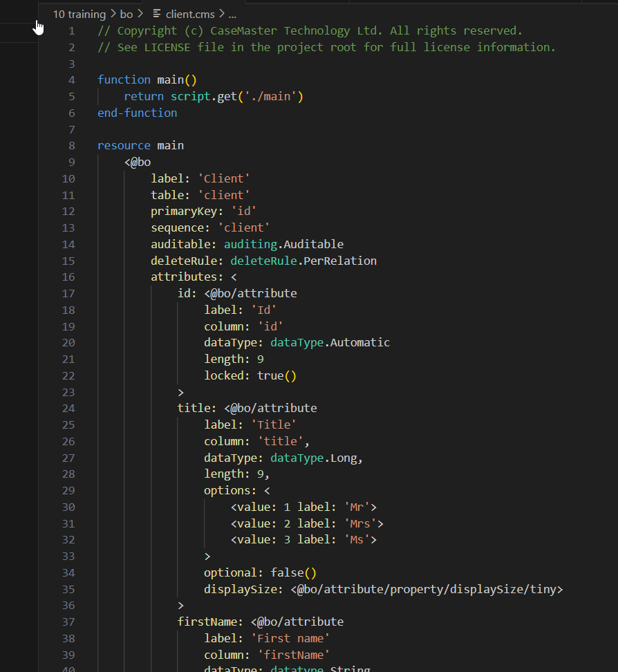Open the 'bo' breadcrumb folder
Image resolution: width=618 pixels, height=672 pixels.
tap(126, 14)
